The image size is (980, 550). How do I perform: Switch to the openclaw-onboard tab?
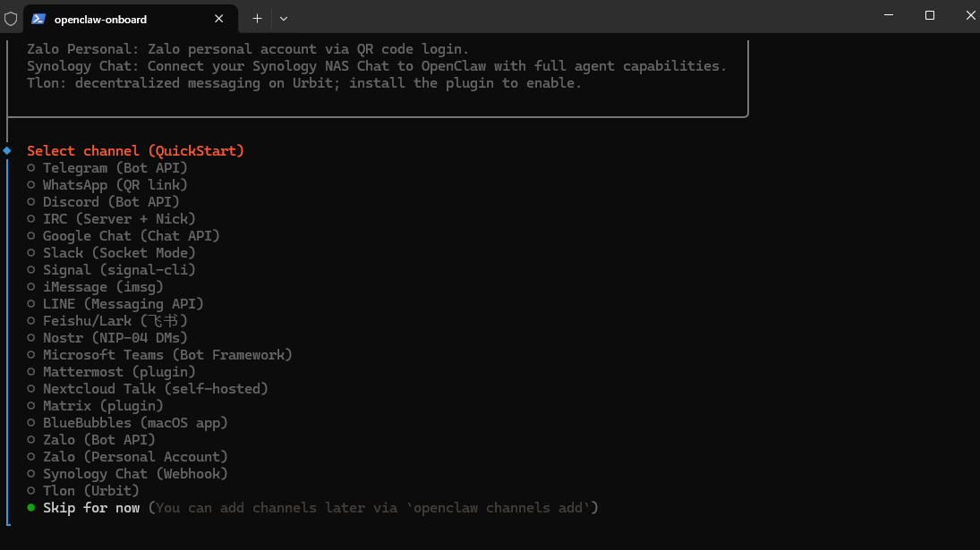pos(100,19)
